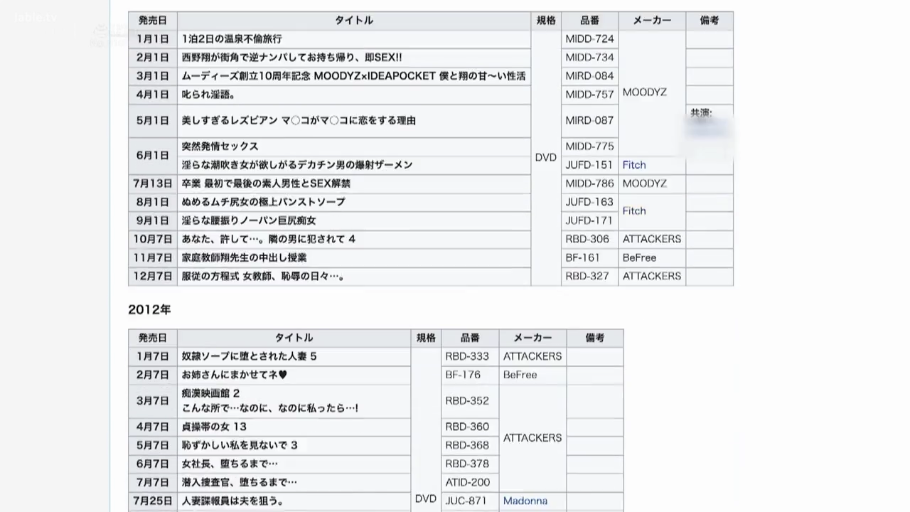
Task: Select the BF-161 product code cell
Action: (589, 258)
